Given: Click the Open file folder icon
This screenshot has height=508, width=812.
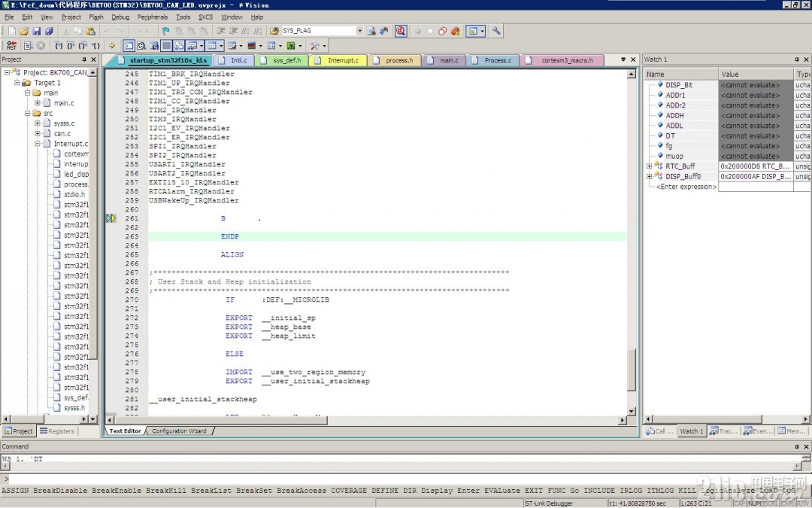Looking at the screenshot, I should pos(24,31).
